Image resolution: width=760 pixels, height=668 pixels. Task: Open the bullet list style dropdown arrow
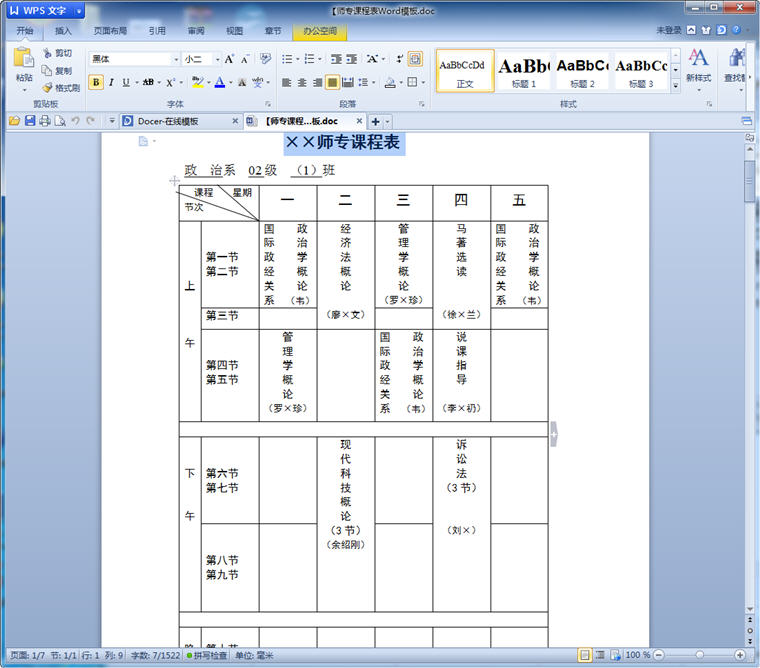[298, 59]
